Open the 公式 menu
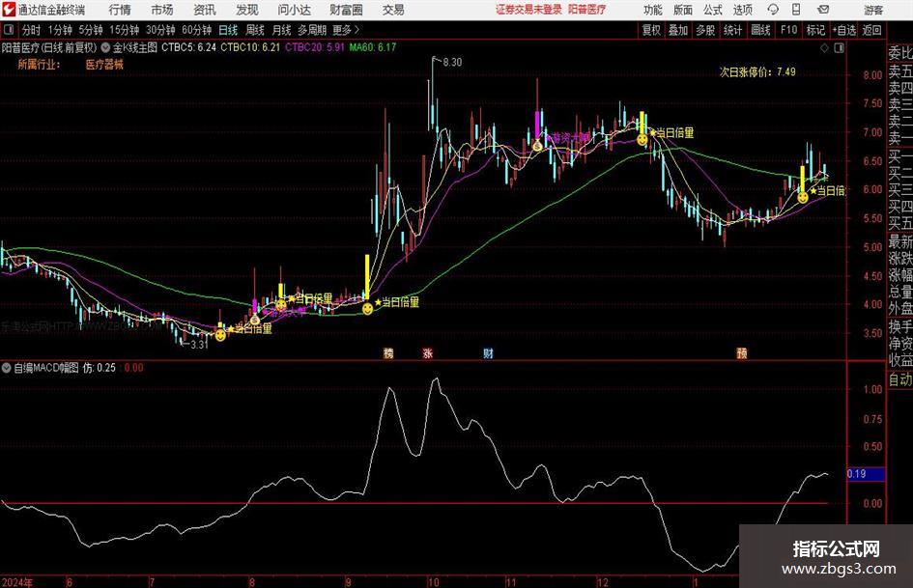The width and height of the screenshot is (913, 588). (x=712, y=10)
